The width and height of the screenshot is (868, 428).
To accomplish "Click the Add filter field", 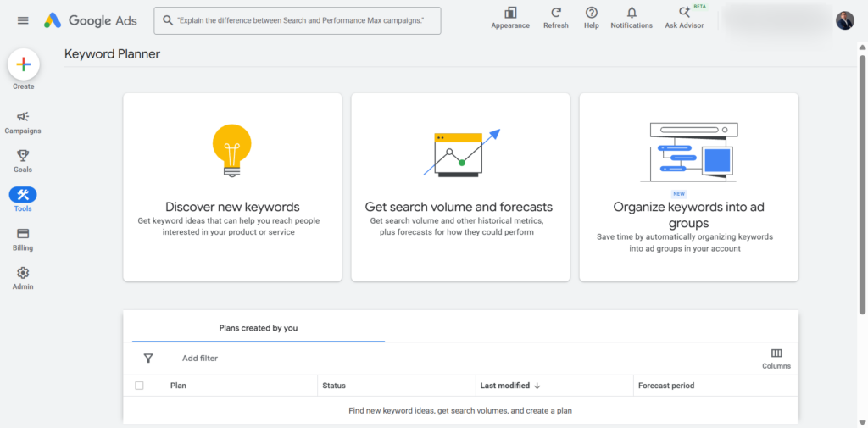I will (x=200, y=359).
